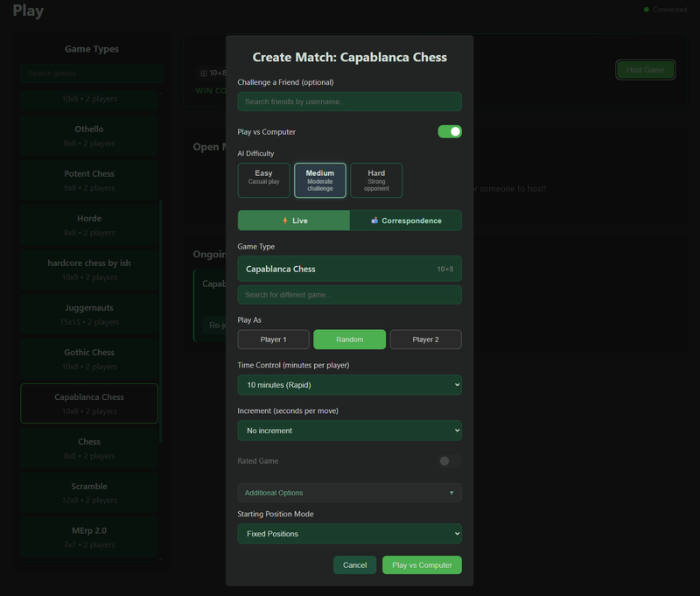Expand the Additional Options section

click(349, 493)
